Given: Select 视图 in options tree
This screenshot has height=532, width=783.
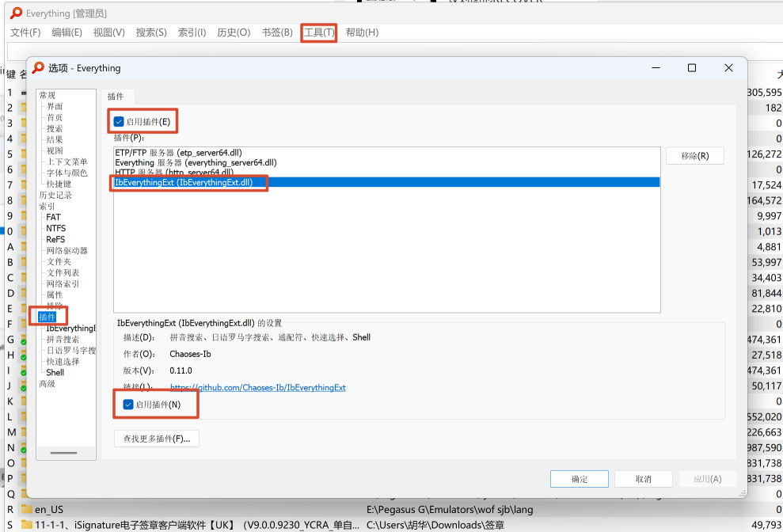Looking at the screenshot, I should click(x=55, y=150).
